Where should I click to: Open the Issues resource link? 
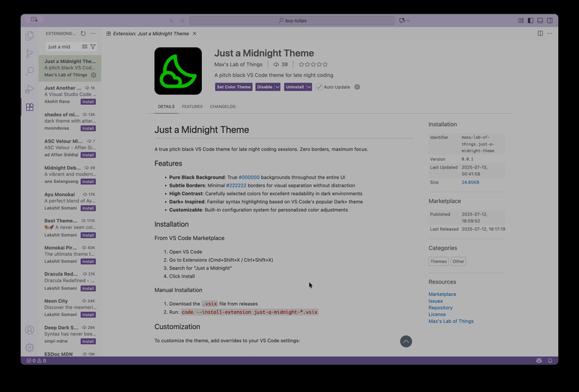tap(436, 301)
